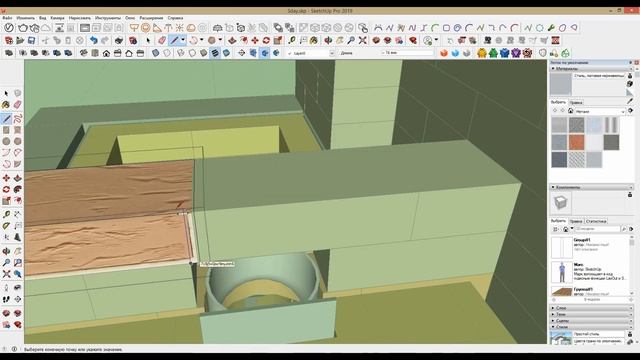Viewport: 640px width, 360px height.
Task: Collapse the Materials panel section
Action: 553,69
